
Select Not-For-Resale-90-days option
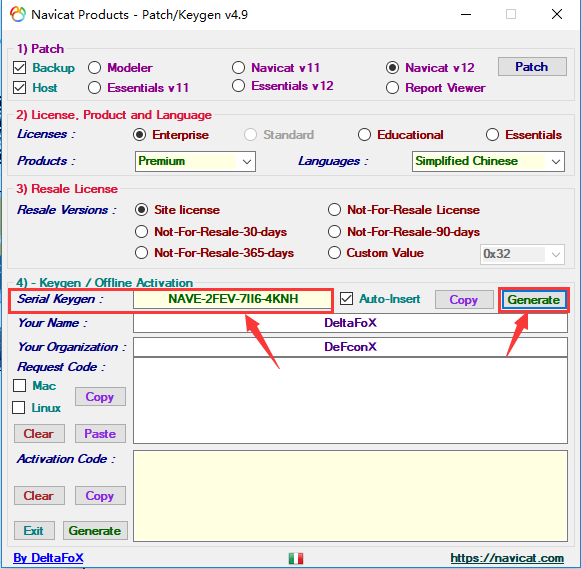tap(334, 232)
